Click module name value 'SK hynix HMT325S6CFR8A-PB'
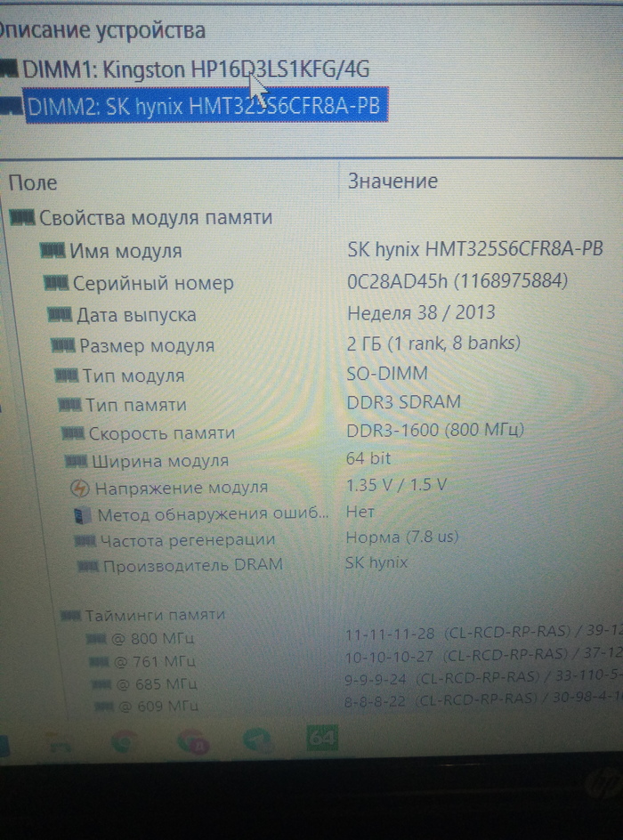Image resolution: width=623 pixels, height=840 pixels. point(475,249)
